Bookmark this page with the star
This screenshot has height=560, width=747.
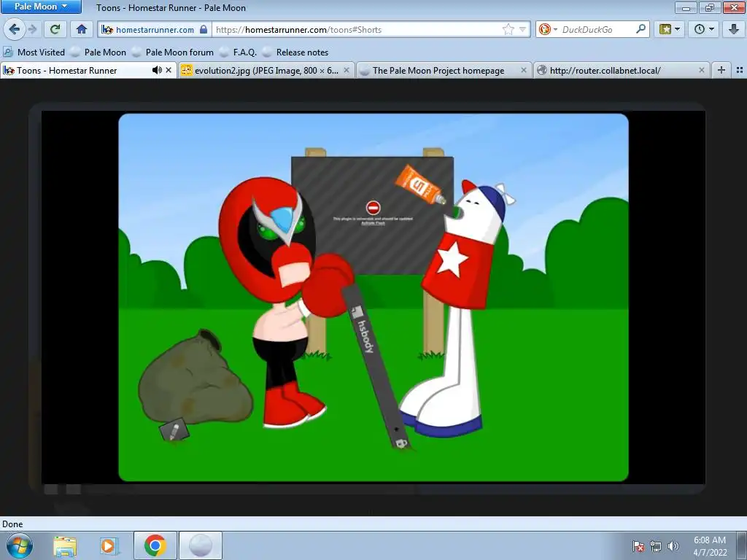(508, 29)
